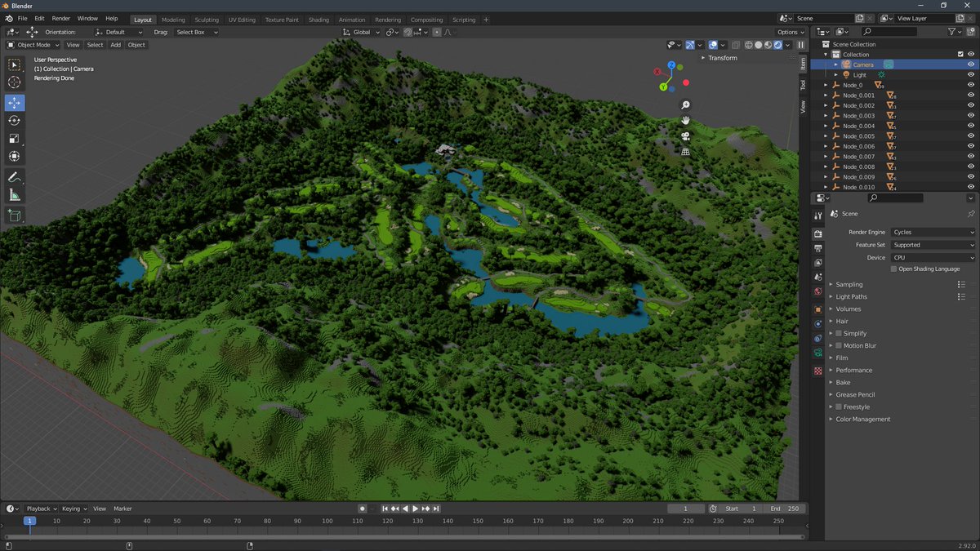Image resolution: width=980 pixels, height=551 pixels.
Task: Open the File menu
Action: [22, 18]
